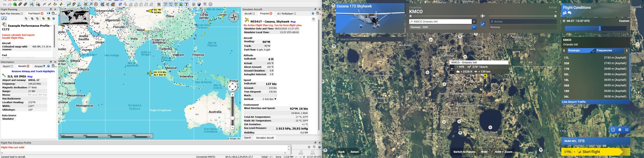
Task: Click the time of day slider in Flight Conditions
Action: pos(596,29)
